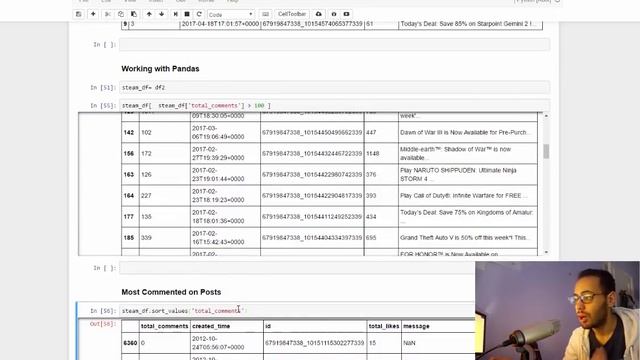Click the output scrollbar down arrow
Image resolution: width=640 pixels, height=360 pixels.
[546, 252]
